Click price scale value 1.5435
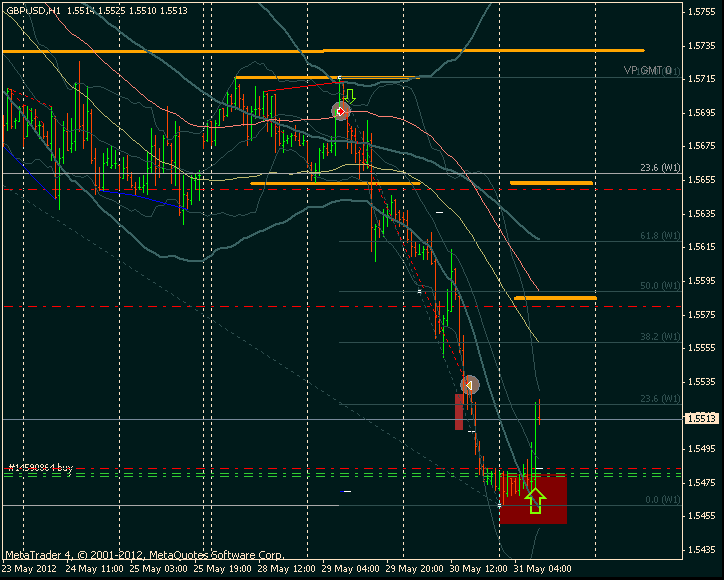Image resolution: width=724 pixels, height=580 pixels. 701,550
